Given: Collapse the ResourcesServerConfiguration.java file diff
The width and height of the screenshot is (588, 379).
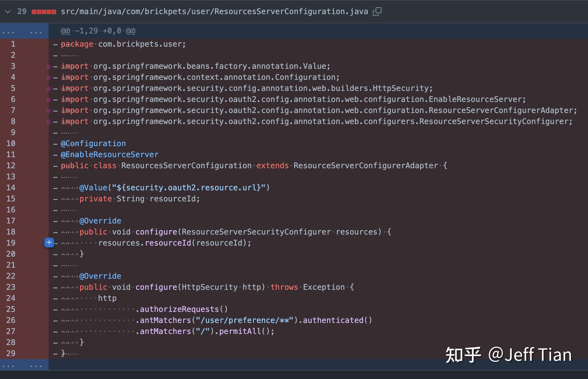Looking at the screenshot, I should point(8,12).
